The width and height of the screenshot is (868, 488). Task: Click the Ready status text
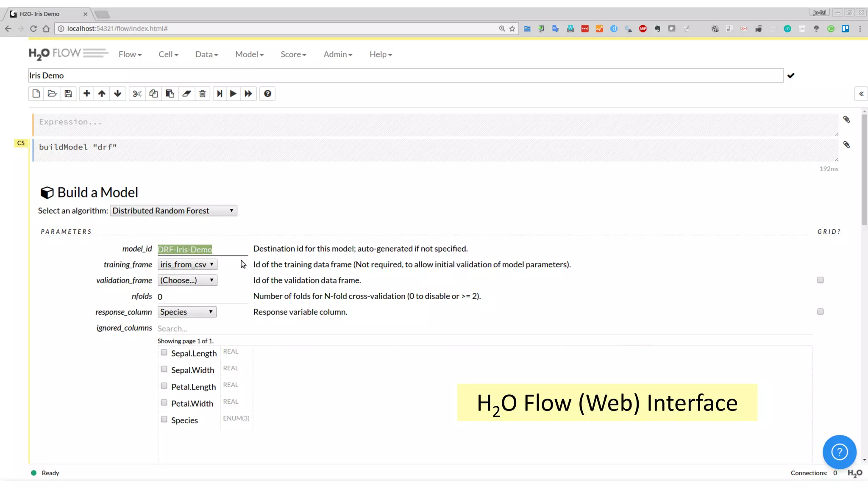coord(50,473)
